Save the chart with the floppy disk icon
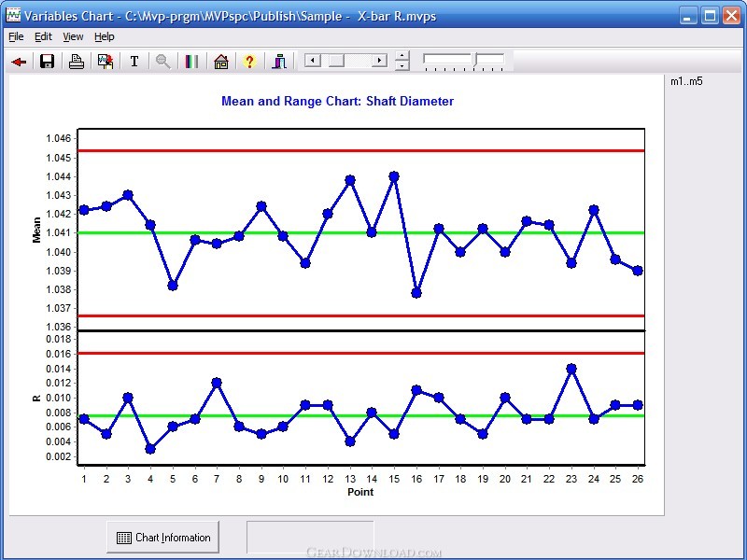The width and height of the screenshot is (747, 560). 47,62
